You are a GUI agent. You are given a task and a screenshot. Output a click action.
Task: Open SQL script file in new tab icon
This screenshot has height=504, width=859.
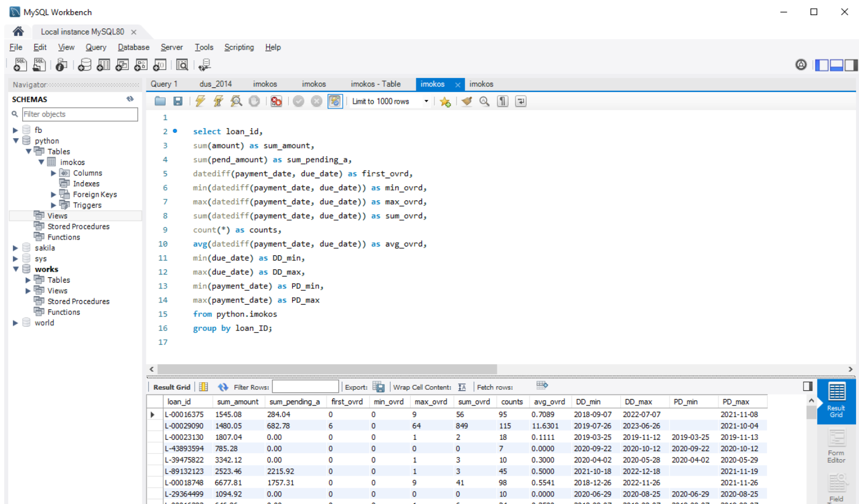coord(39,65)
